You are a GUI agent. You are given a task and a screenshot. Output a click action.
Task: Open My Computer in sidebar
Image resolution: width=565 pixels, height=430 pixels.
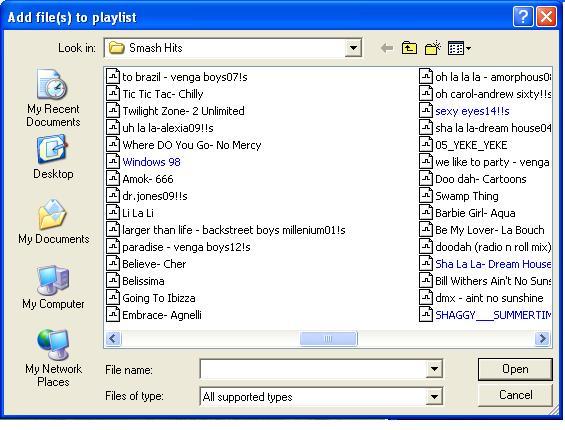tap(53, 287)
